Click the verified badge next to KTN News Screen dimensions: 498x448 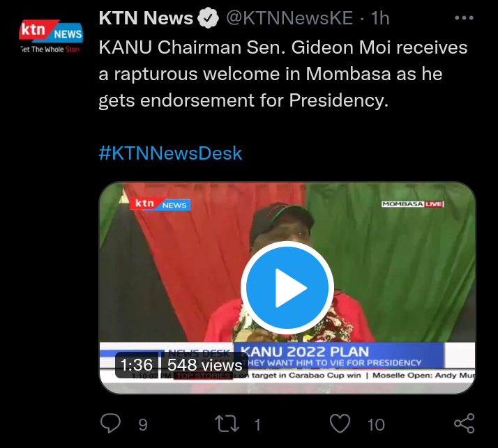(x=208, y=18)
